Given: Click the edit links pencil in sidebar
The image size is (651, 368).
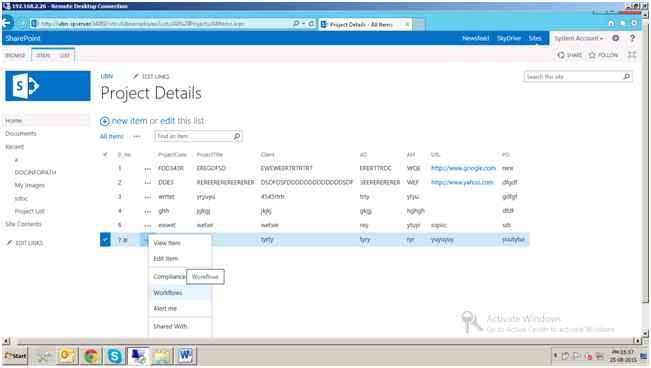Looking at the screenshot, I should click(9, 243).
